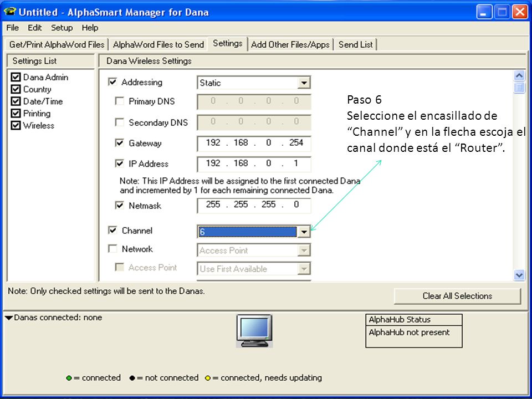Close the AlphaSmart Manager window
The width and height of the screenshot is (532, 399).
pos(519,12)
